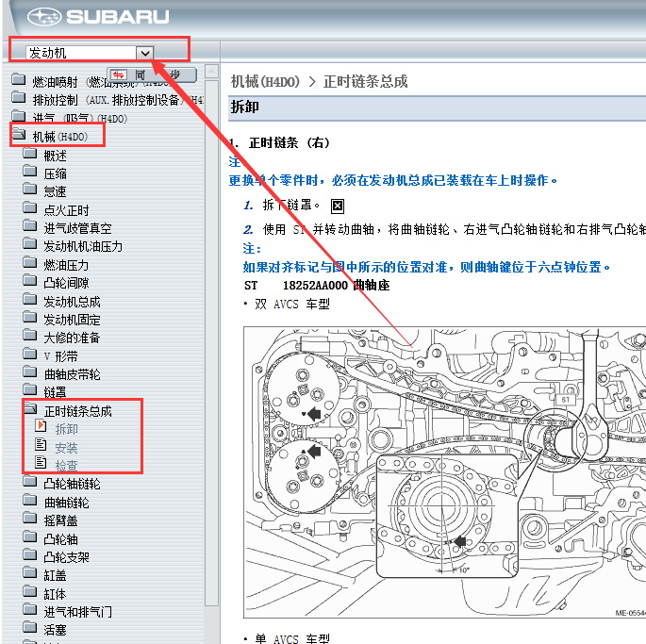The width and height of the screenshot is (646, 644).
Task: Click text 18252AA000 曲轴座
Action: click(x=336, y=285)
